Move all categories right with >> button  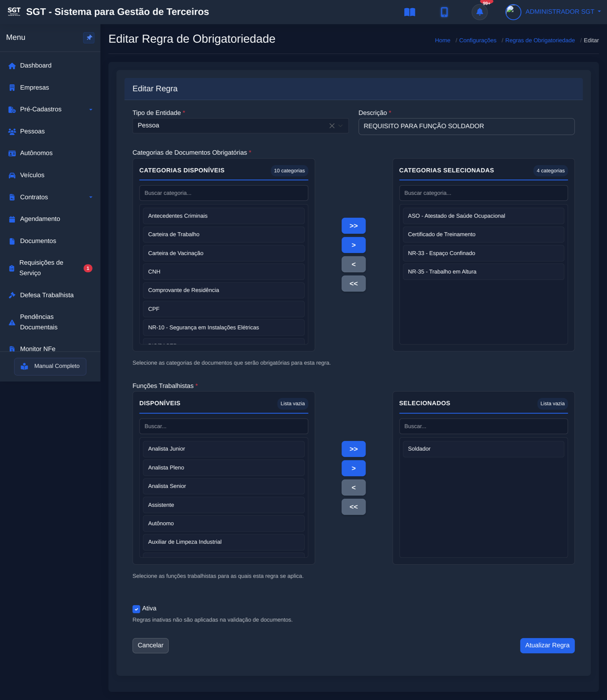click(x=353, y=226)
